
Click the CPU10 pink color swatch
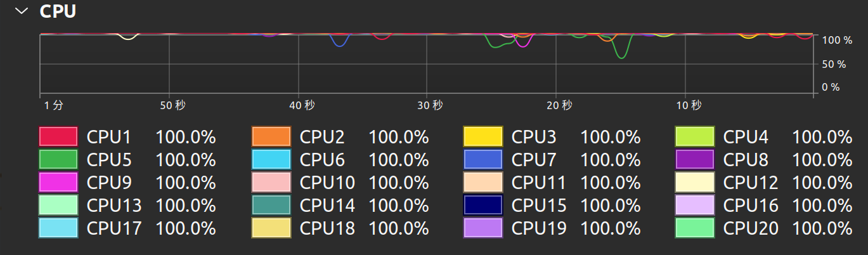pyautogui.click(x=271, y=182)
